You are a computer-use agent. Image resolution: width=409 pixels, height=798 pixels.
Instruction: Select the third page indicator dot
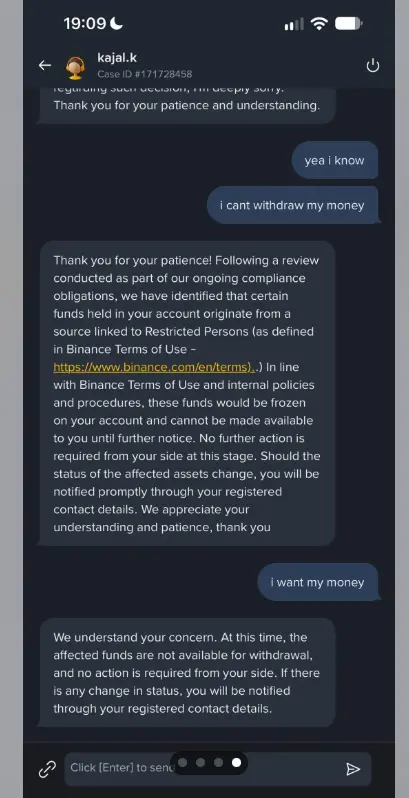pos(218,762)
